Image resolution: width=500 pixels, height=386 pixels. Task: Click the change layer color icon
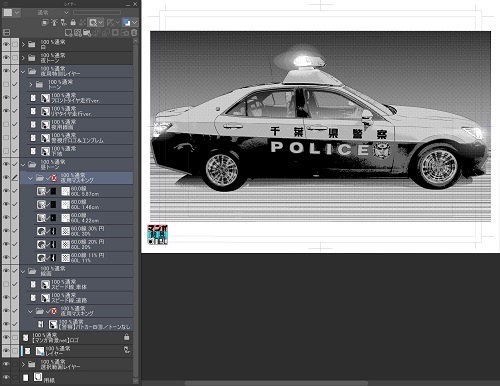click(127, 22)
